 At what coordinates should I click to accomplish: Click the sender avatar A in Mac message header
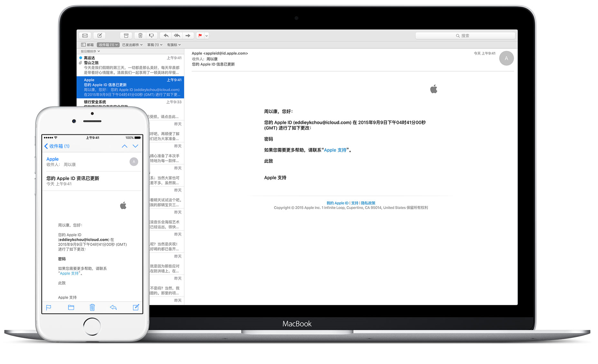click(x=506, y=58)
